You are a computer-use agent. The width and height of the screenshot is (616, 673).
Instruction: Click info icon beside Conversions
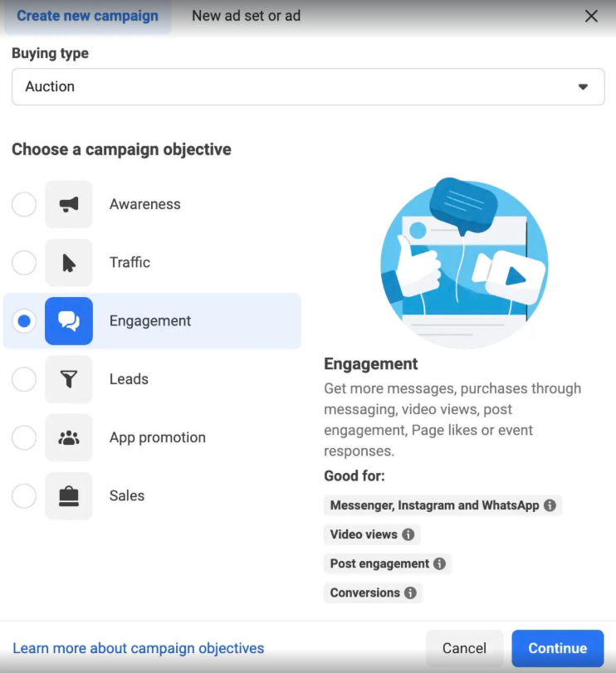(410, 593)
